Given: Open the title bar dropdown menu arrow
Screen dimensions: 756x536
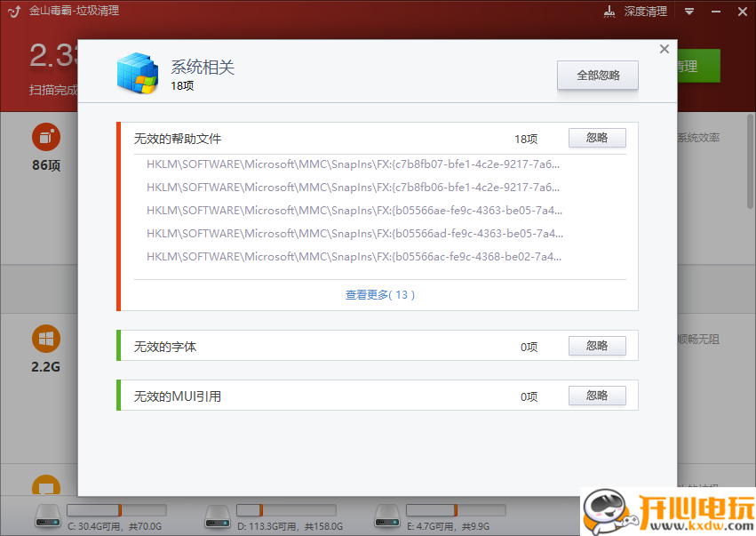Looking at the screenshot, I should point(689,12).
